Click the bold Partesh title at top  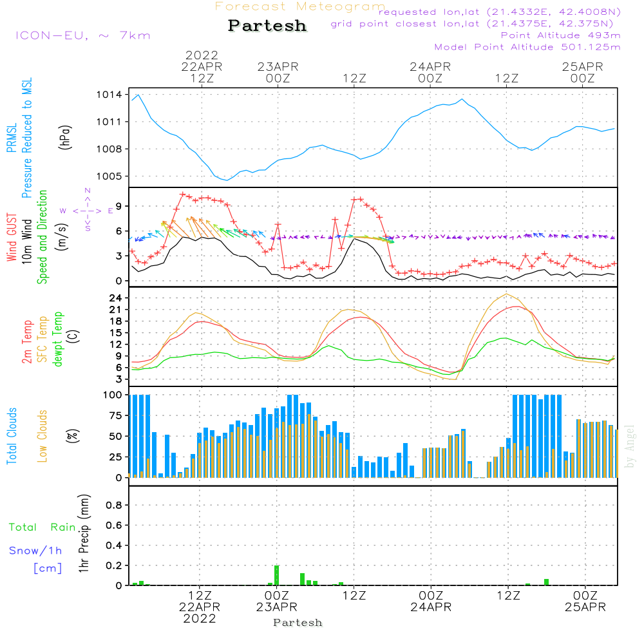tap(267, 26)
